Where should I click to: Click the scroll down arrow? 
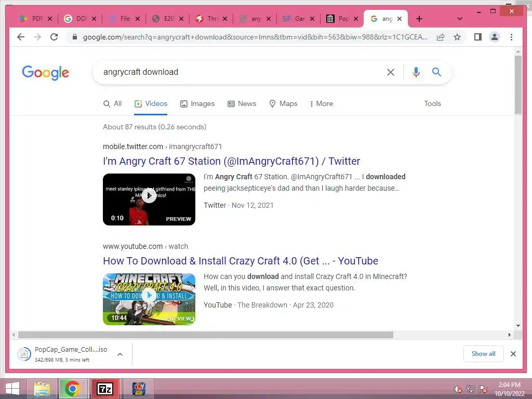(518, 326)
